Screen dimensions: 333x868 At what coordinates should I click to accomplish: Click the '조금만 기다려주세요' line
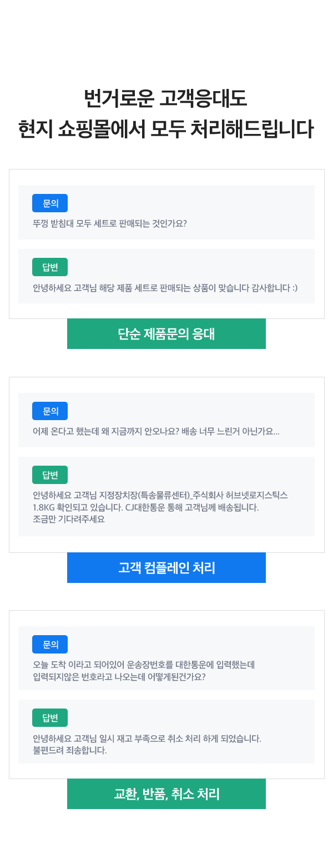pos(69,520)
